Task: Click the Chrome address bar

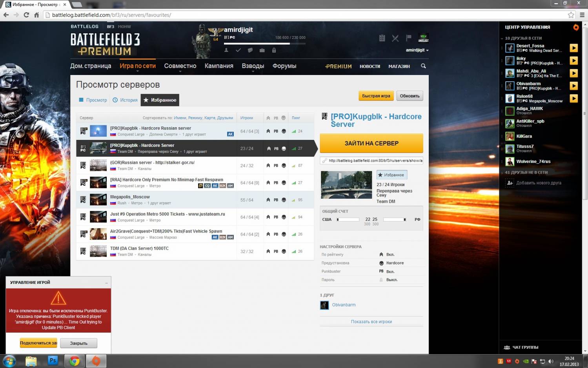Action: [x=306, y=15]
